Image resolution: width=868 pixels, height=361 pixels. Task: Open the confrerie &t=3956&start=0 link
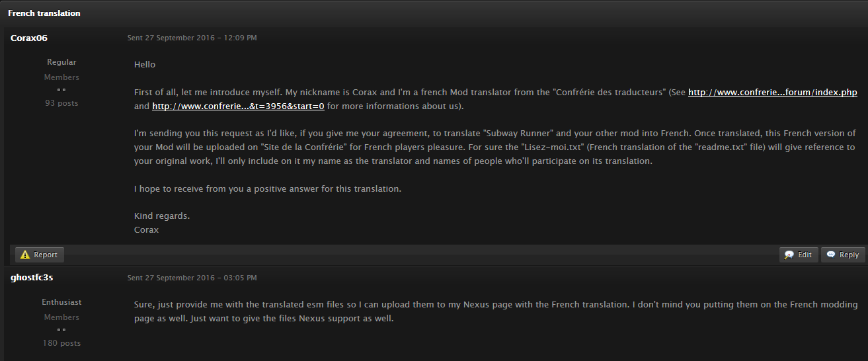point(238,106)
